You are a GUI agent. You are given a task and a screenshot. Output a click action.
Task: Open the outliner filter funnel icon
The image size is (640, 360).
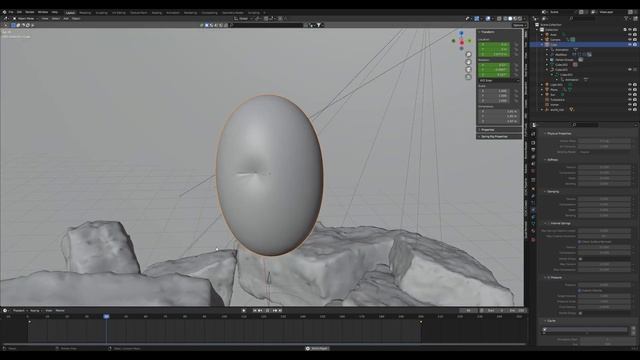pos(627,18)
